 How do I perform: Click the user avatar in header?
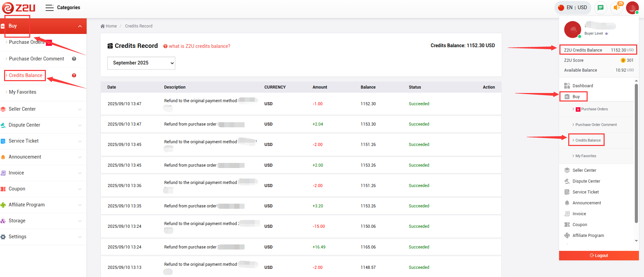(632, 7)
